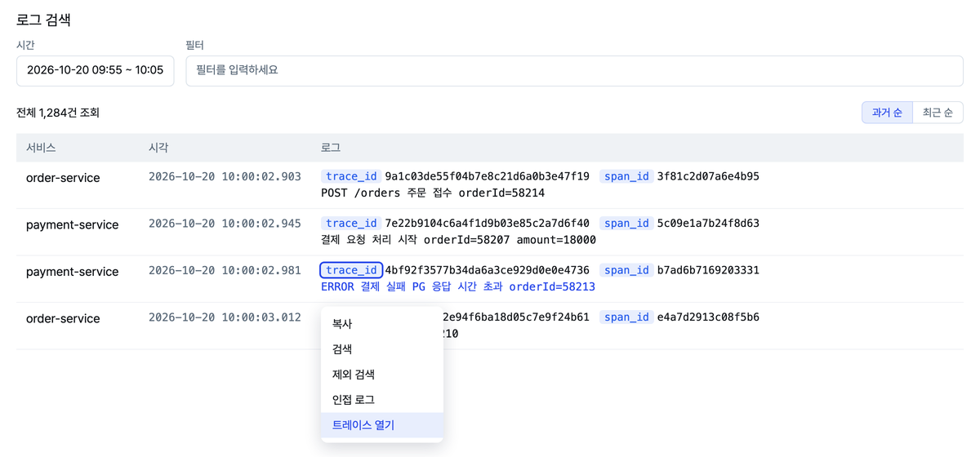Click trace_id tag in the orderId=58207 row

click(351, 223)
